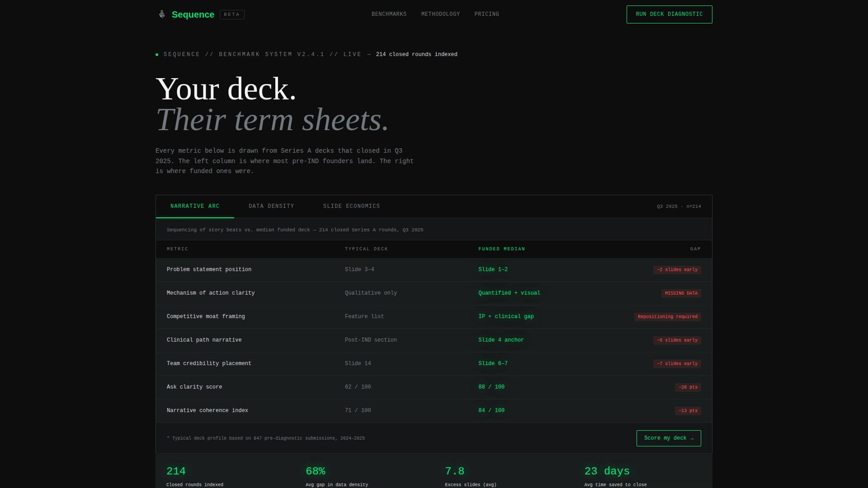Open the Pricing nav link
The width and height of the screenshot is (868, 488).
pos(486,14)
